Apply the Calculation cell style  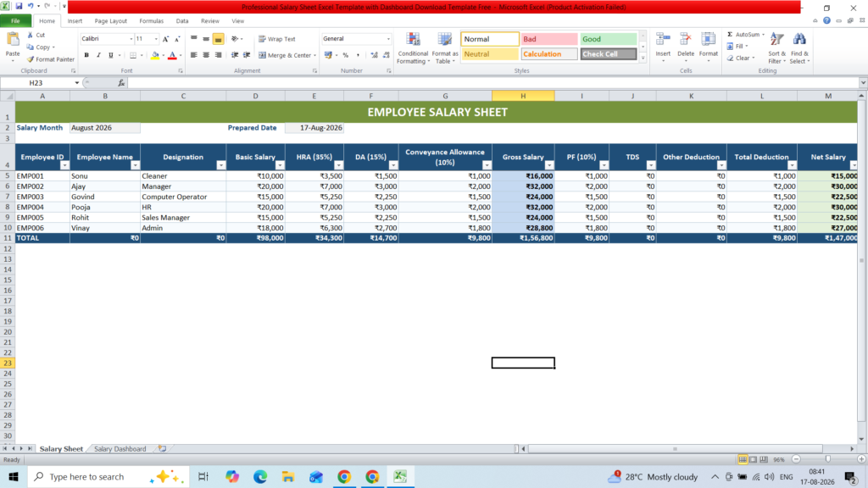point(549,54)
